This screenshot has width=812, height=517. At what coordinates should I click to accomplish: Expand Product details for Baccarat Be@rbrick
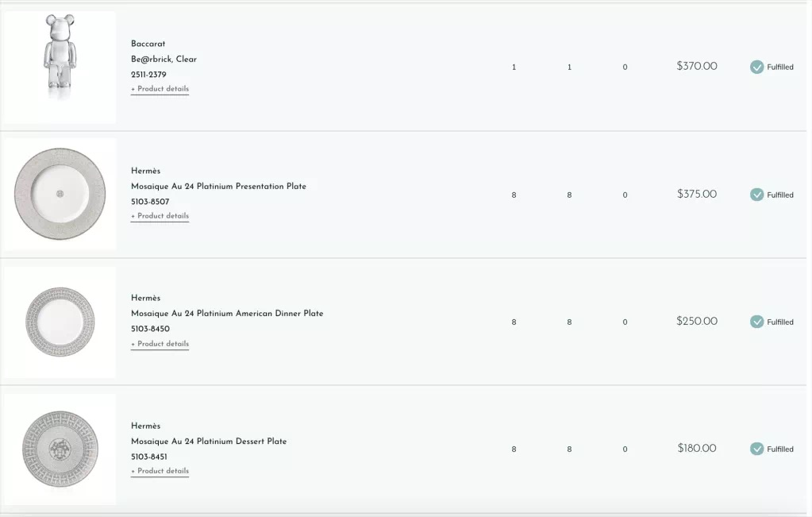[160, 89]
